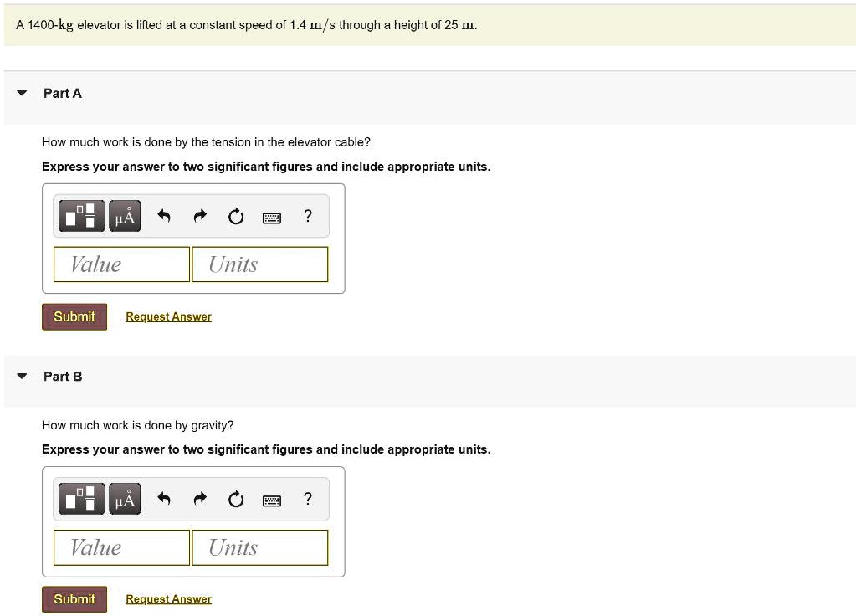Viewport: 856px width, 616px height.
Task: Open Greek symbols menu in Part A
Action: [124, 218]
